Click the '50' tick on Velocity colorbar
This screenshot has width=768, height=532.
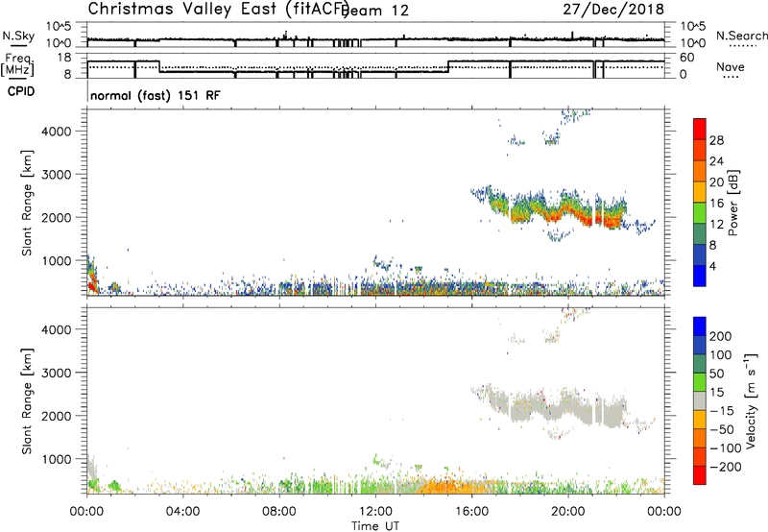(717, 374)
